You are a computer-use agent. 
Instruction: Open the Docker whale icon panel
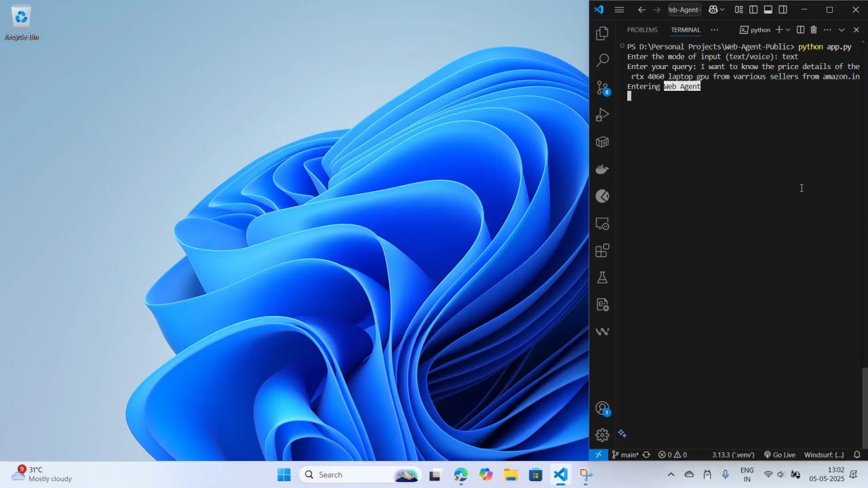pos(601,169)
